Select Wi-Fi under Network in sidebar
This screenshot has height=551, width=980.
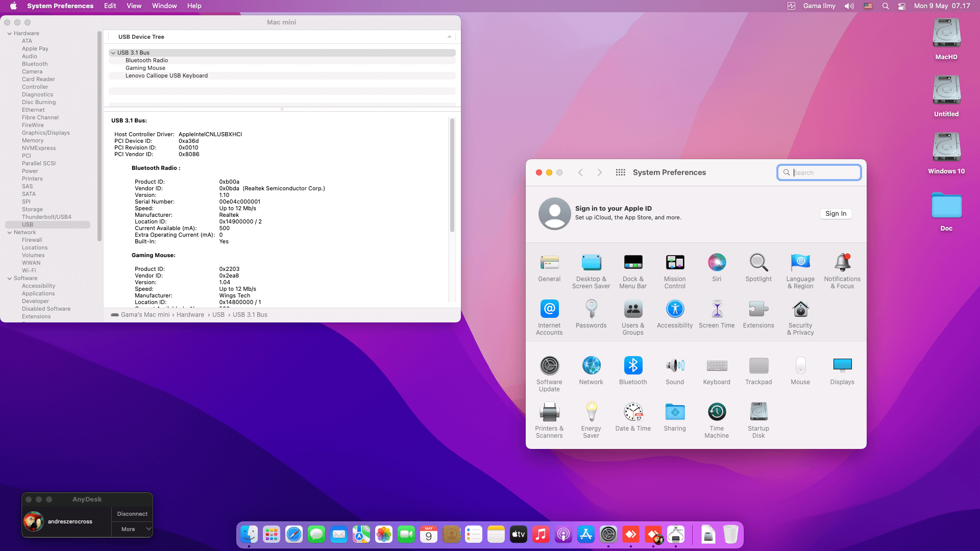coord(29,270)
